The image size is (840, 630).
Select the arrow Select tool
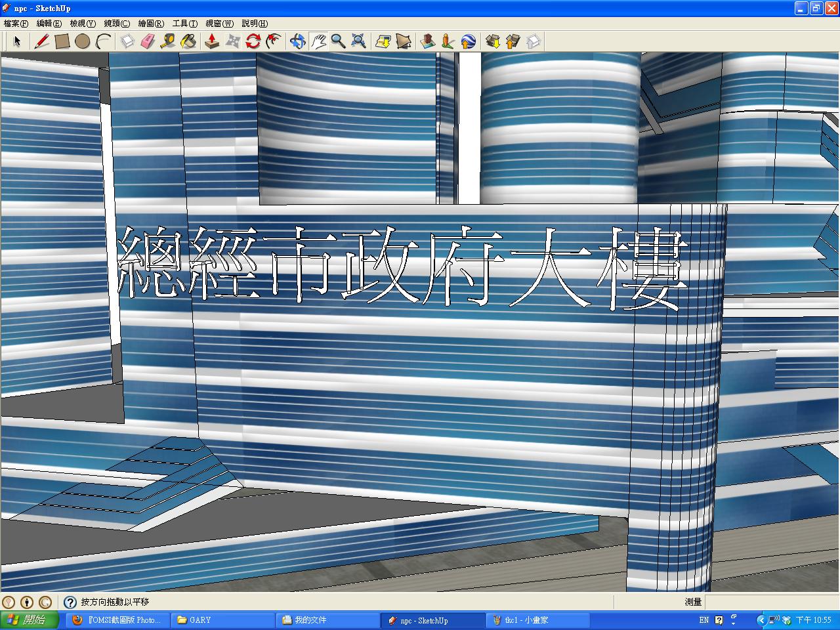pyautogui.click(x=17, y=42)
